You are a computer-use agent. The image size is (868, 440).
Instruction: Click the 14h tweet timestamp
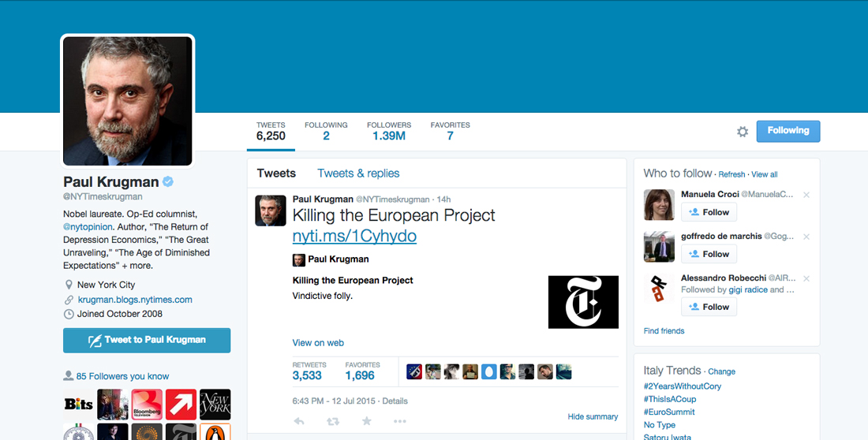coord(443,199)
